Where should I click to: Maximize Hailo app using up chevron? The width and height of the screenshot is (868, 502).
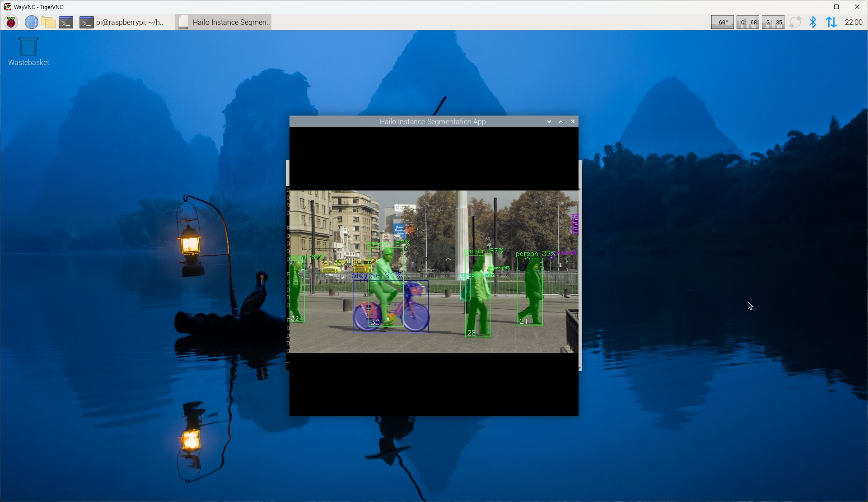tap(561, 121)
